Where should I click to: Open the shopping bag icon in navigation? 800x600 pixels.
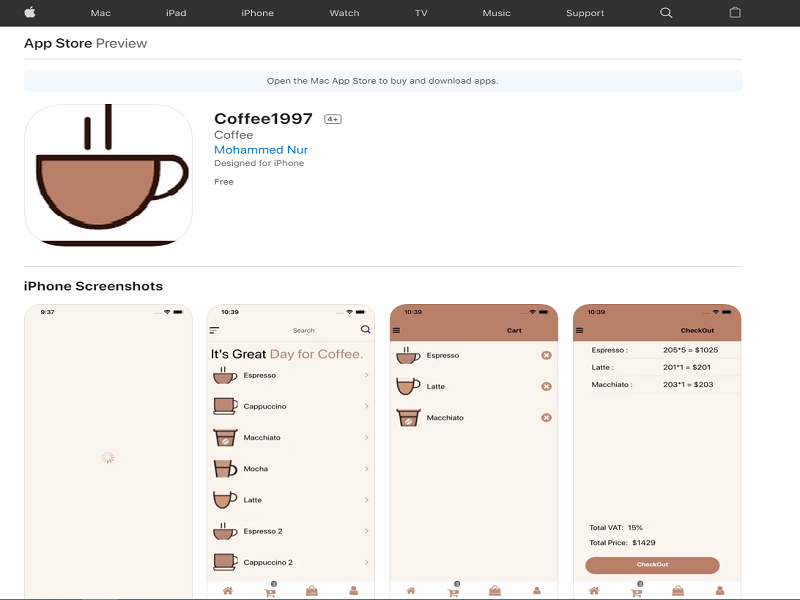tap(735, 13)
